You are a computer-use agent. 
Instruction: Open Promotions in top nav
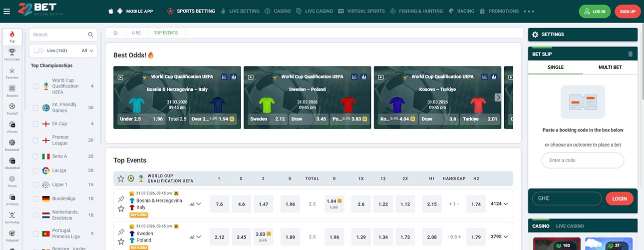click(x=499, y=11)
